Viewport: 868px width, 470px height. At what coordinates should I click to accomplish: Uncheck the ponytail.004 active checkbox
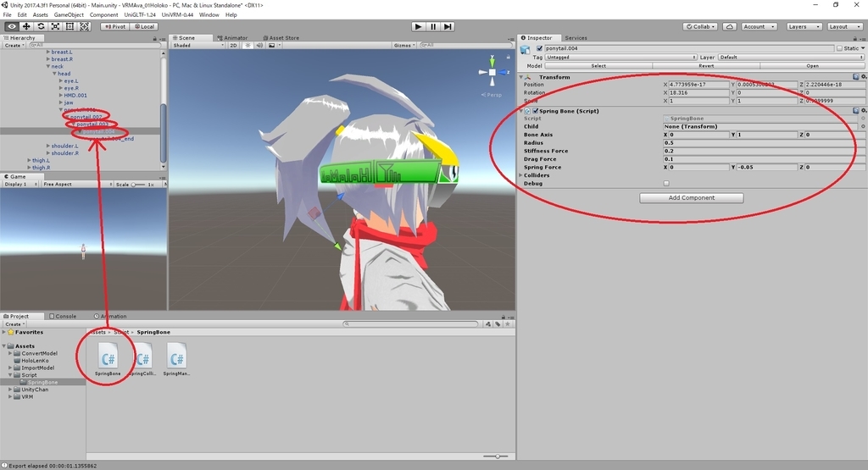point(540,48)
